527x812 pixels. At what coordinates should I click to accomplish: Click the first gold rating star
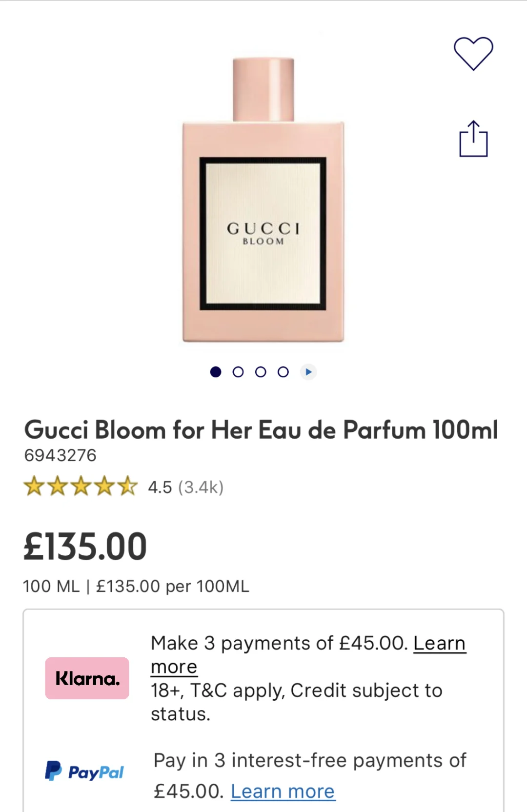point(34,487)
